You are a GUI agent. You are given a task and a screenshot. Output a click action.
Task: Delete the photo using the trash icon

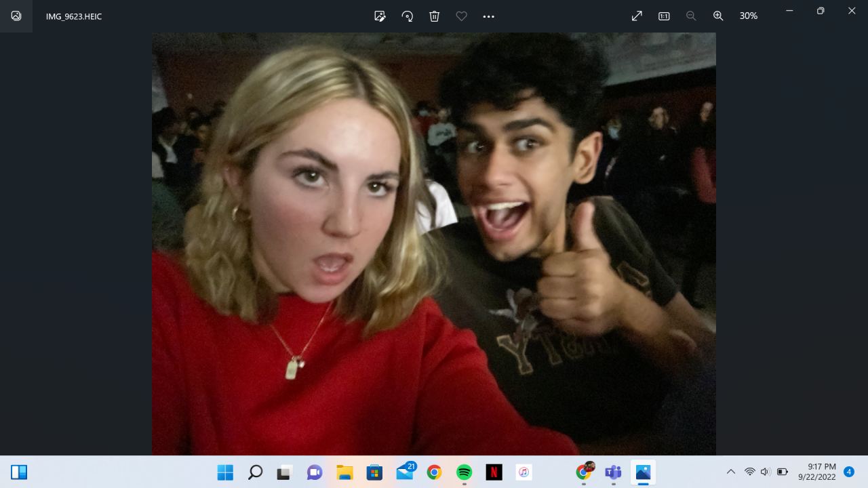coord(434,16)
